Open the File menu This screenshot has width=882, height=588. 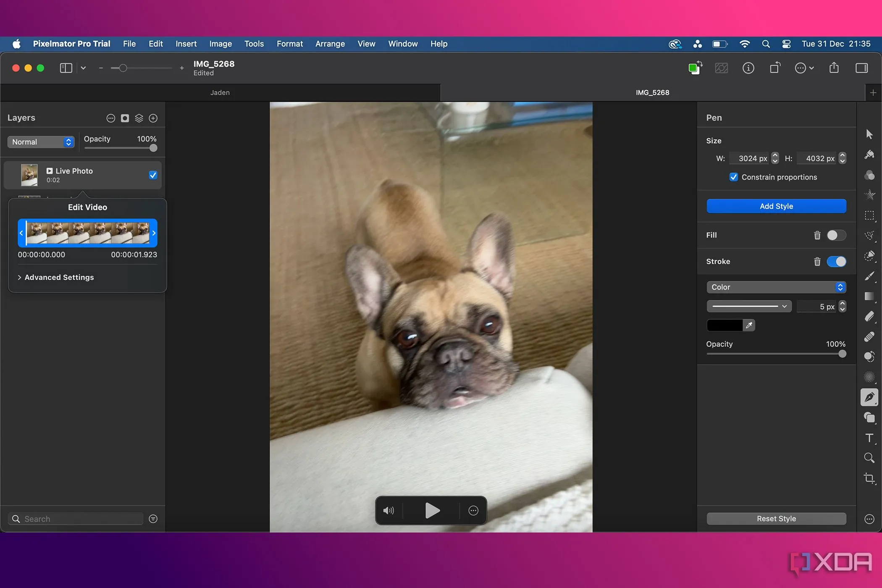click(129, 44)
